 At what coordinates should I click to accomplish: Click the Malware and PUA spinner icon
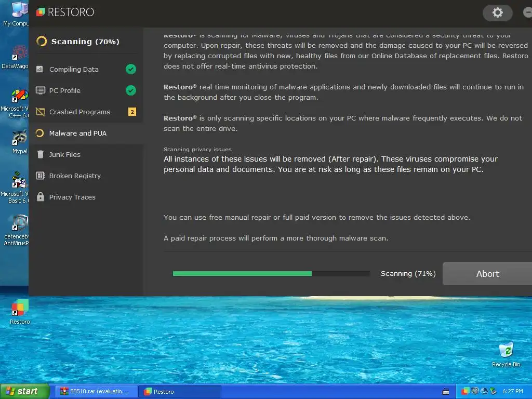click(x=39, y=133)
